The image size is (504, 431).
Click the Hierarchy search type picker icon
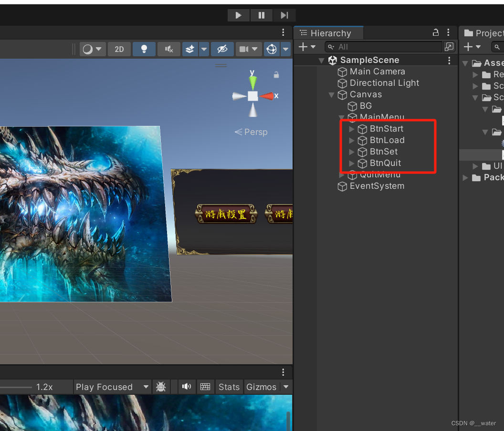(450, 47)
